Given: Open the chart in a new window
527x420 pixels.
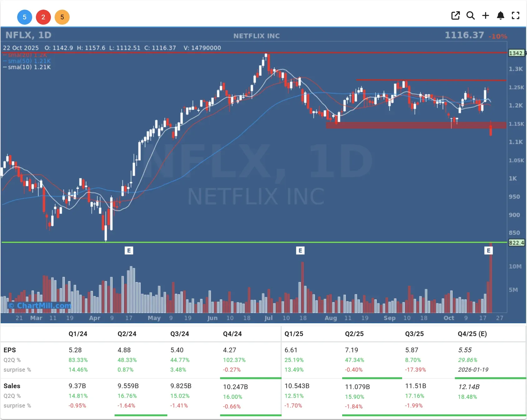Looking at the screenshot, I should [x=456, y=15].
